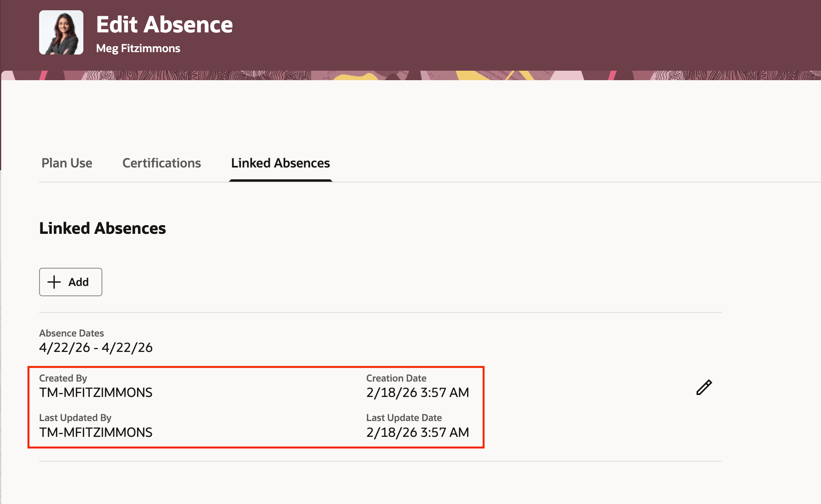Switch to the Plan Use tab
Viewport: 821px width, 504px height.
pos(67,163)
